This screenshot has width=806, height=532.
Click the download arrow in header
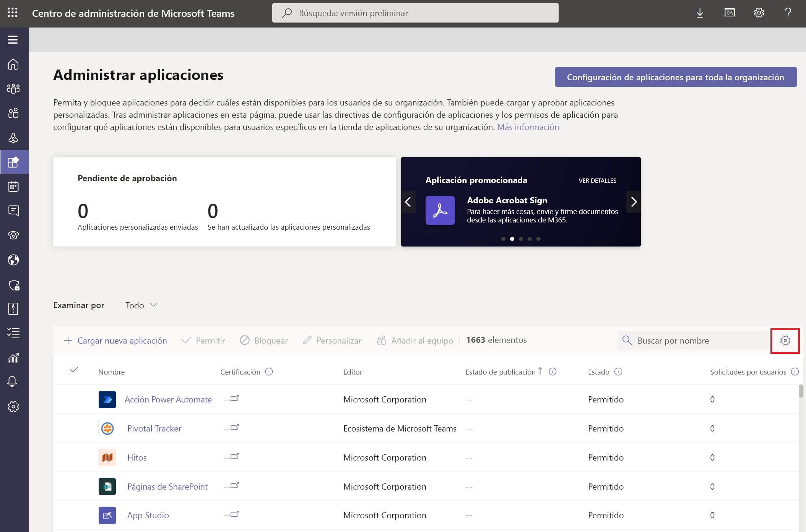pos(700,13)
